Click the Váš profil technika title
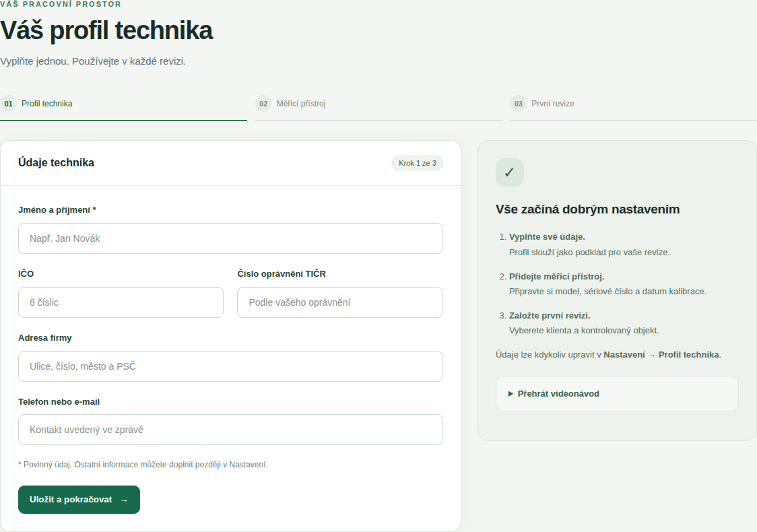Viewport: 757px width, 532px height. coord(106,30)
